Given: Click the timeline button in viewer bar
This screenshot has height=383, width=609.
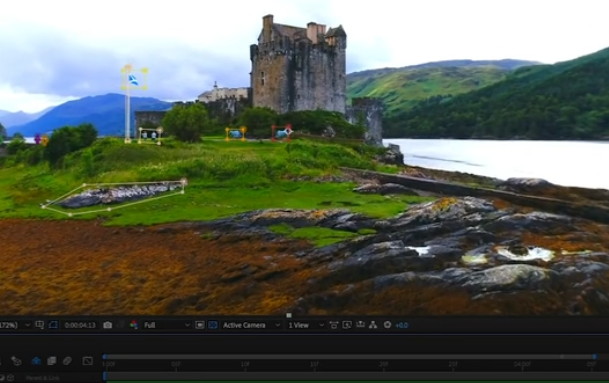Looking at the screenshot, I should click(360, 325).
